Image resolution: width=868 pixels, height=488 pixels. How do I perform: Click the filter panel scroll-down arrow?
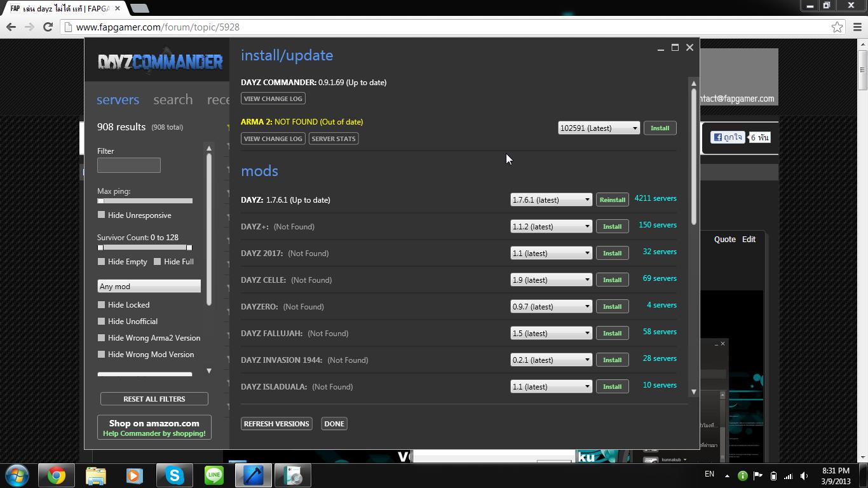pyautogui.click(x=209, y=371)
